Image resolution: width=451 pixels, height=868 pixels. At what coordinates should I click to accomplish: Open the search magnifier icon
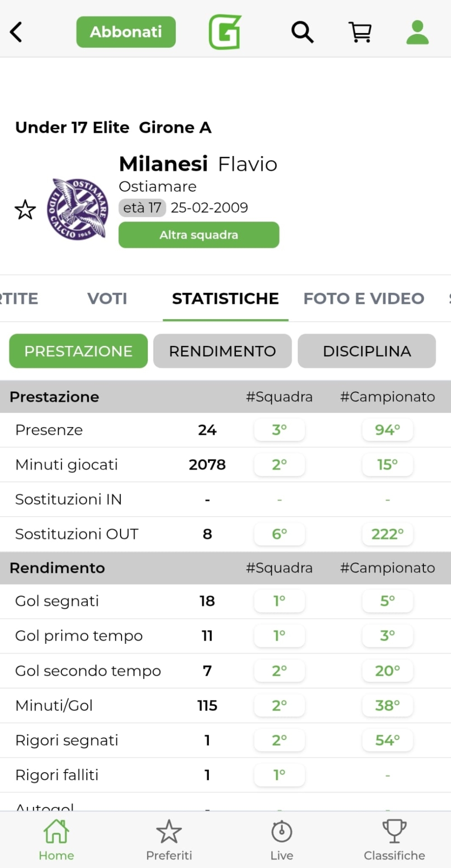click(302, 32)
